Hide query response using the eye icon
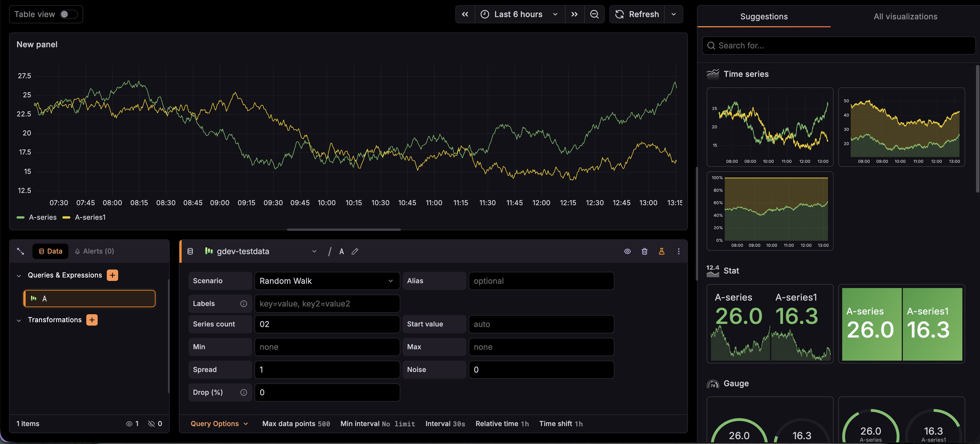Viewport: 980px width, 444px height. [x=627, y=251]
